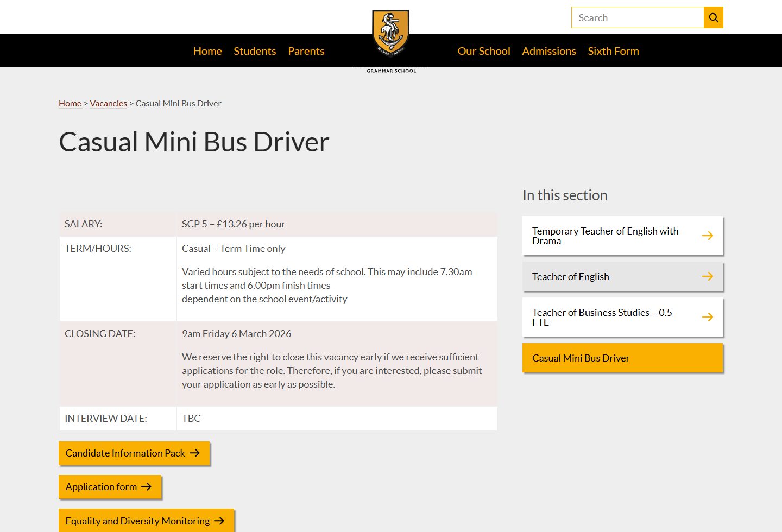Open the Parents menu
Screen dimensions: 782x532
[306, 50]
